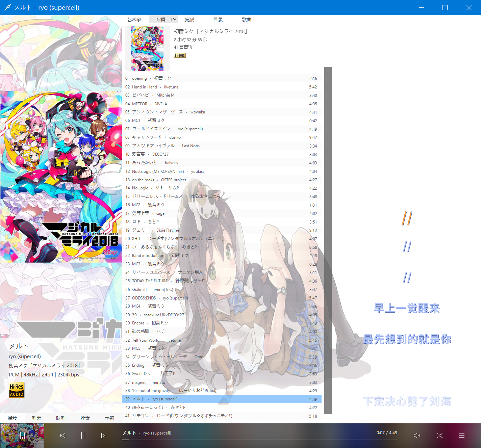Open the 列表 tab
The height and width of the screenshot is (448, 481).
tap(36, 418)
